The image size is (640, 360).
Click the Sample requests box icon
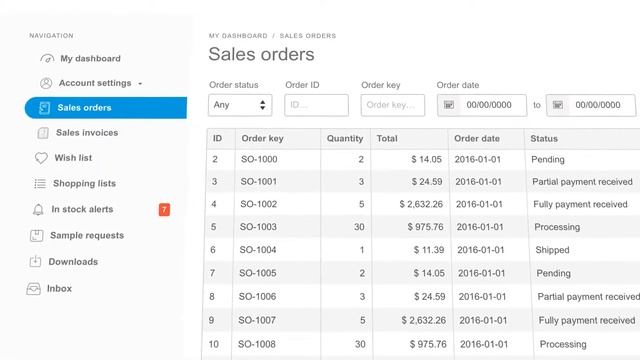tap(36, 236)
